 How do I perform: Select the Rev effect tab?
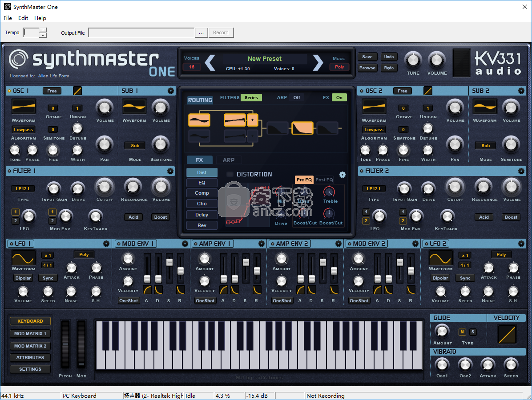[202, 225]
